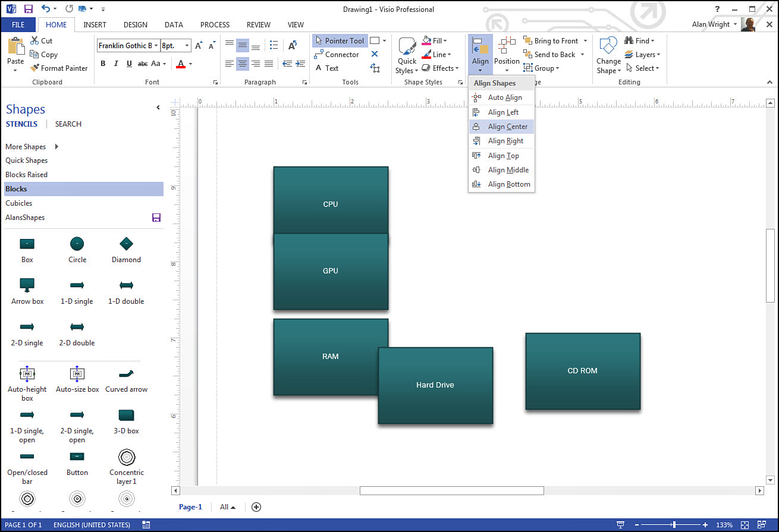Click Send to Back button
Viewport: 779px width, 532px height.
pyautogui.click(x=549, y=55)
